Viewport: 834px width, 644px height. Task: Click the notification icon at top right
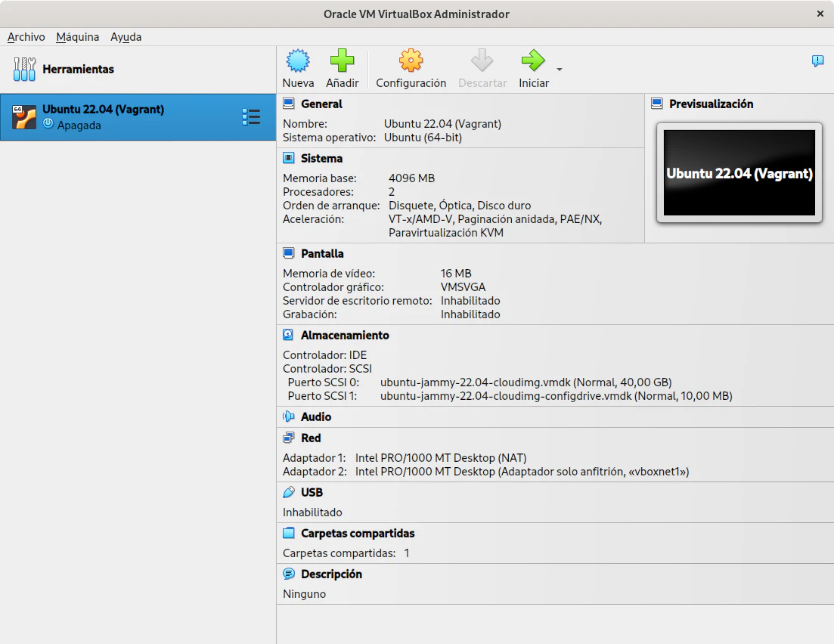817,61
